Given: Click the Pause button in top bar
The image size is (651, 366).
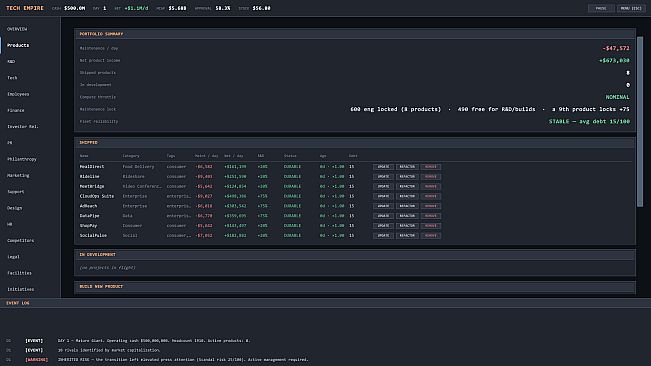Looking at the screenshot, I should 601,8.
